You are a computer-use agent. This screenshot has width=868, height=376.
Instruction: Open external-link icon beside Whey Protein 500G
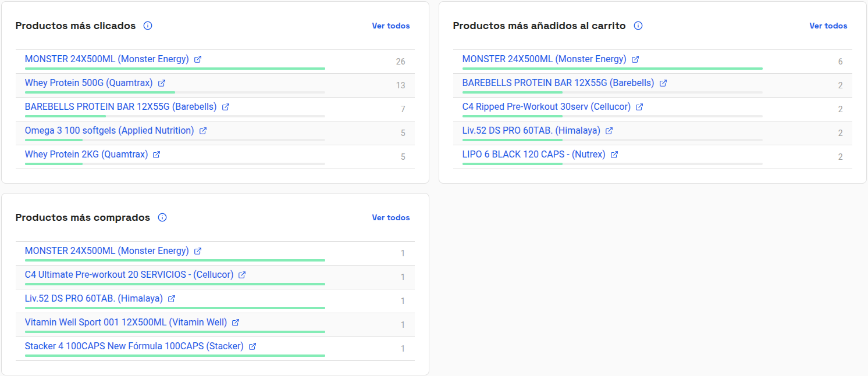click(x=162, y=83)
